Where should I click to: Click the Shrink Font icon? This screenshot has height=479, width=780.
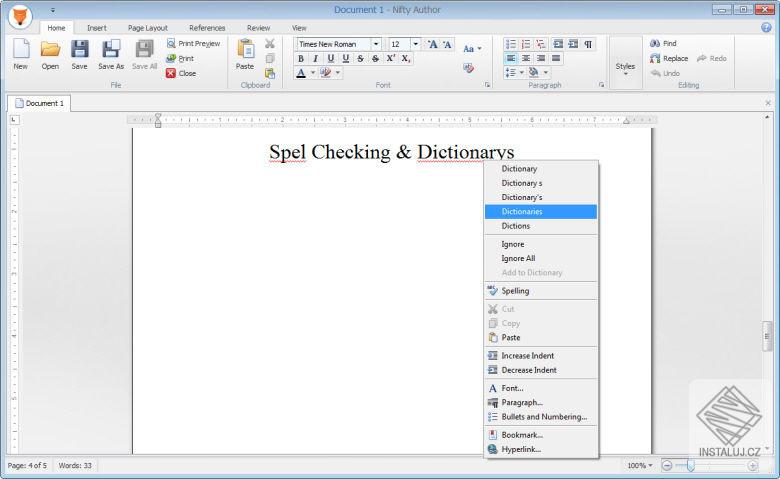click(447, 44)
